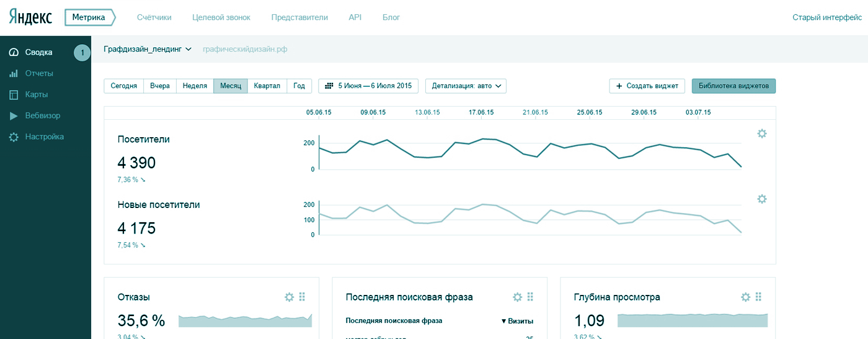Open the Старый интерфейс link
Viewport: 868px width, 339px height.
pyautogui.click(x=826, y=17)
